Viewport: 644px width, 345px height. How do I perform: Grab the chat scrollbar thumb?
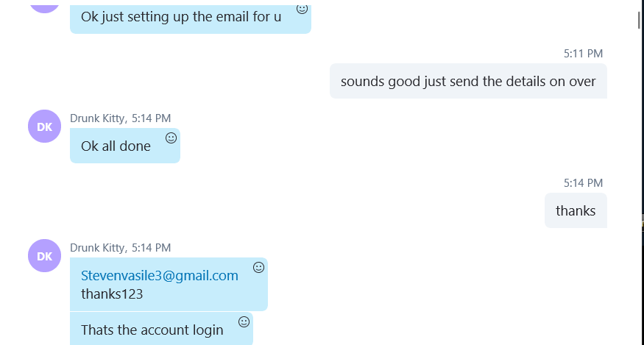coord(639,21)
